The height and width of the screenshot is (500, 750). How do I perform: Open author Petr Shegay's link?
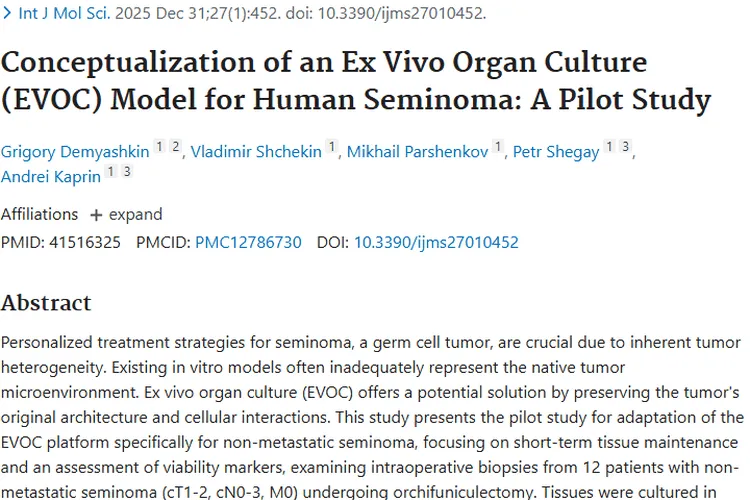(x=556, y=152)
